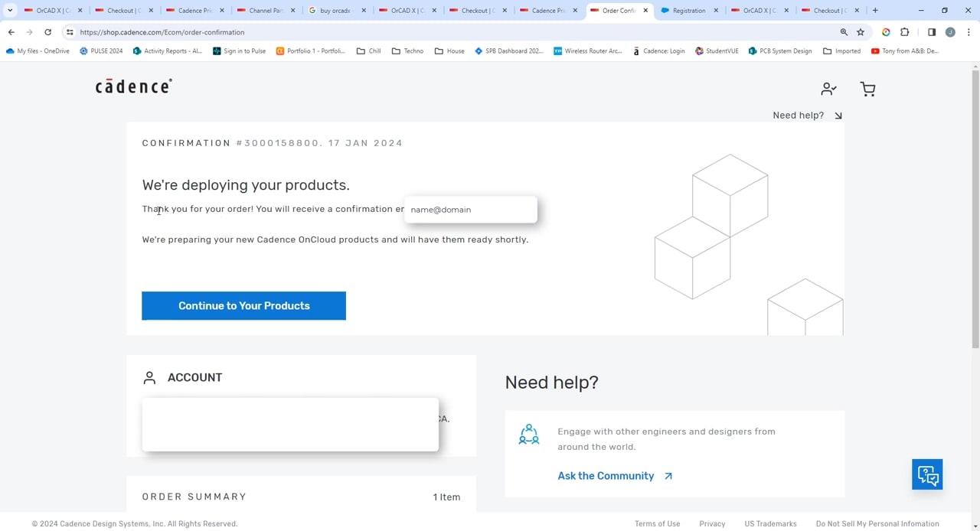Screen dimensions: 980x531
Task: Bookmark this page with the star icon
Action: (x=861, y=32)
